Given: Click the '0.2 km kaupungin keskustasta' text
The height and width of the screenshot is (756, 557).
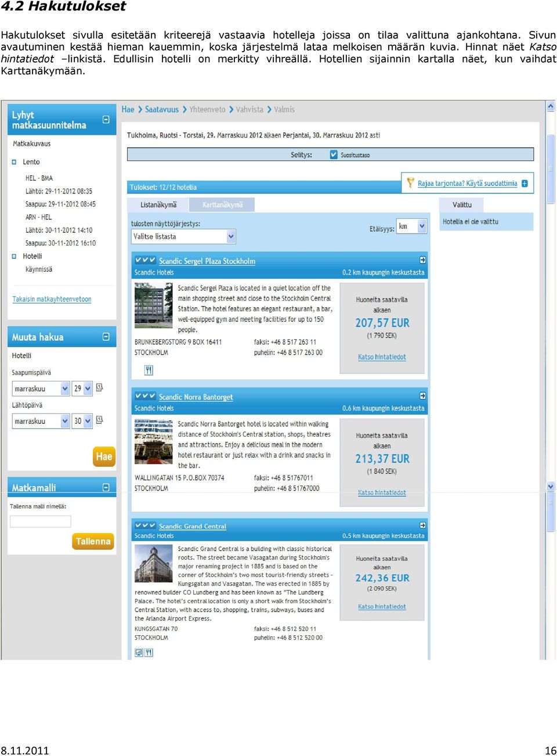Looking at the screenshot, I should [x=383, y=272].
